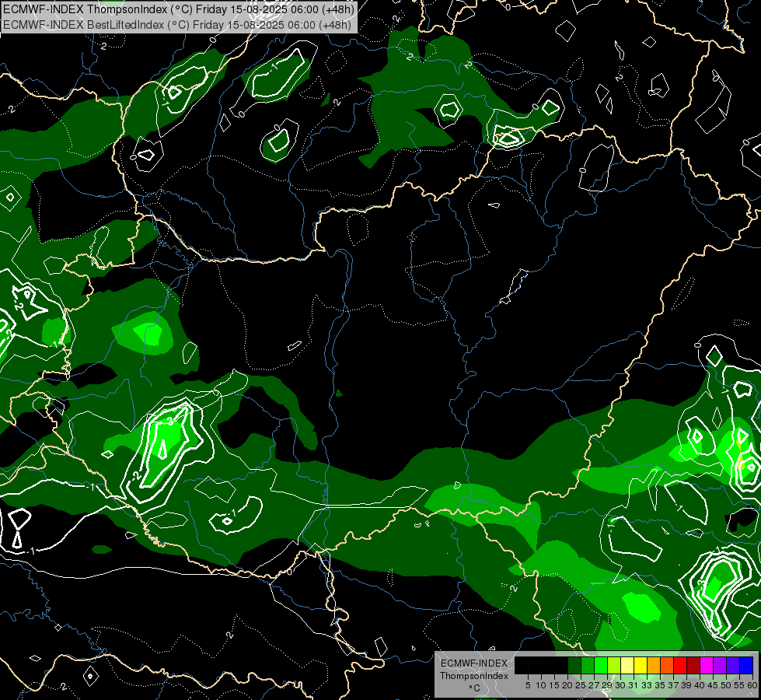The width and height of the screenshot is (761, 700).
Task: Click the legend tick value 30
Action: pyautogui.click(x=620, y=685)
